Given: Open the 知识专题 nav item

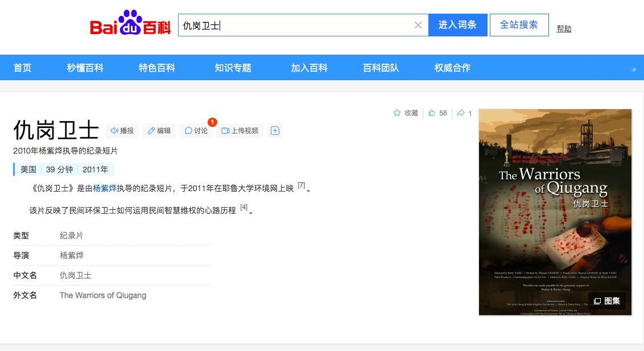Looking at the screenshot, I should [233, 68].
